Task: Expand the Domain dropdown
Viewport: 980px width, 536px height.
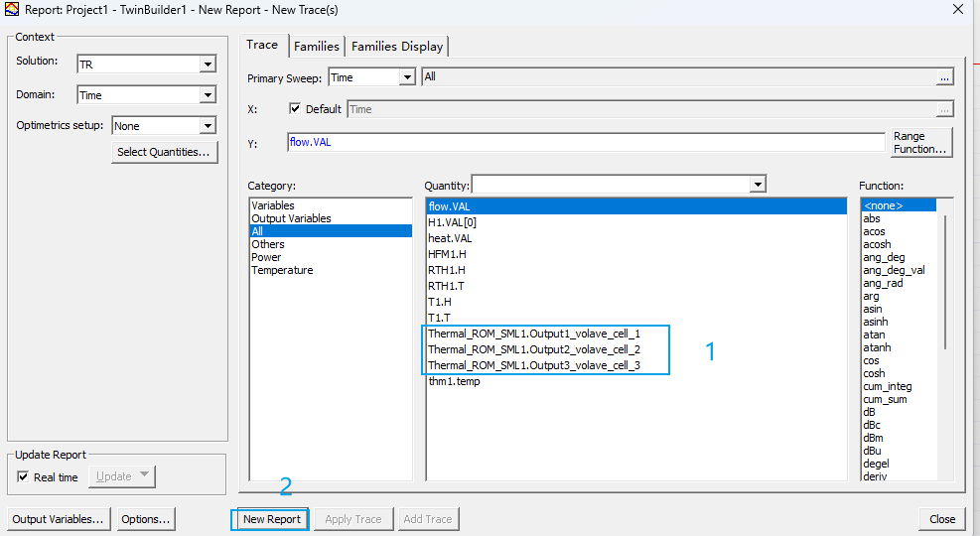Action: point(208,96)
